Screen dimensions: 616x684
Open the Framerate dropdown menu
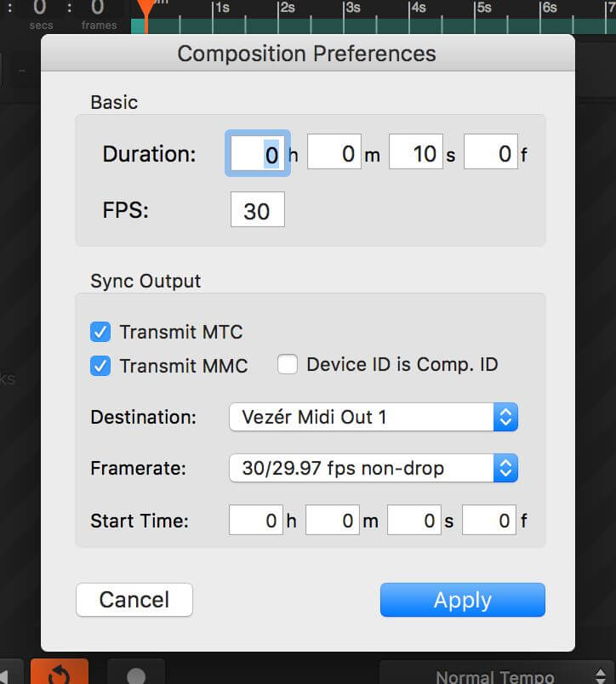coord(374,468)
